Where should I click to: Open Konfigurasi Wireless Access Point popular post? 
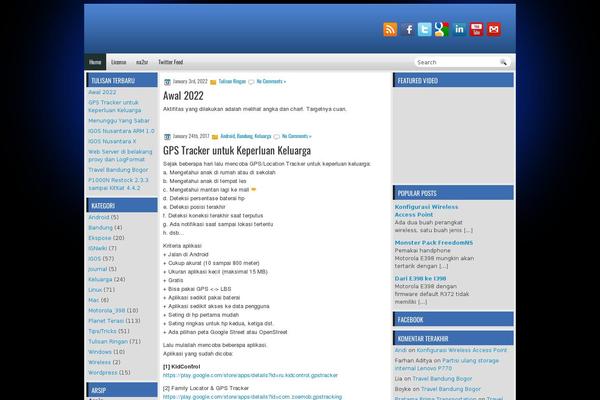click(426, 211)
